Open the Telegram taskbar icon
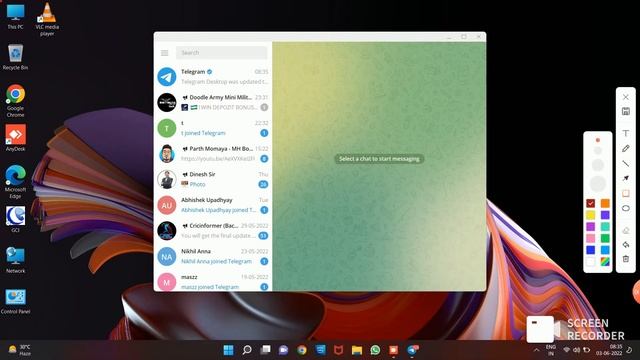The image size is (640, 360). click(x=413, y=350)
